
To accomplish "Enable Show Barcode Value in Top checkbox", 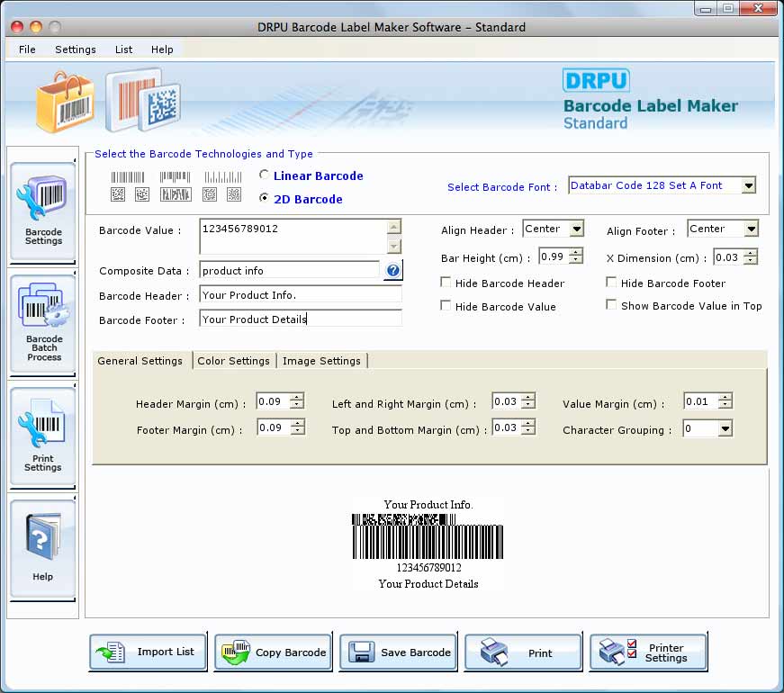I will pos(611,304).
